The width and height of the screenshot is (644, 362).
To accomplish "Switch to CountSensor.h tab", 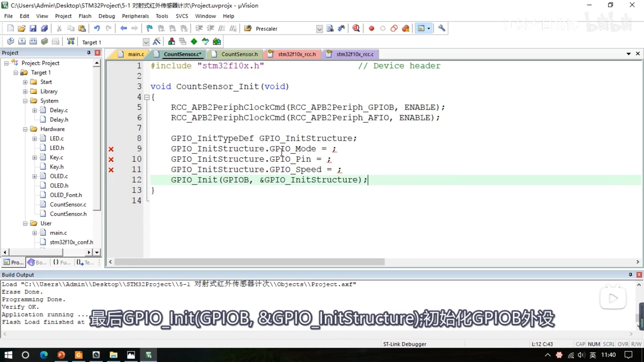I will (x=239, y=54).
